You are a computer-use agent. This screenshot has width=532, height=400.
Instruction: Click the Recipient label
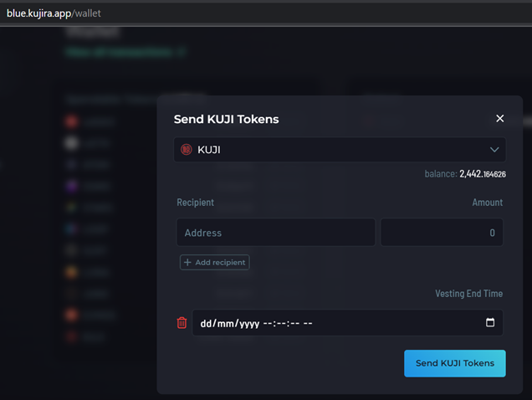coord(196,203)
